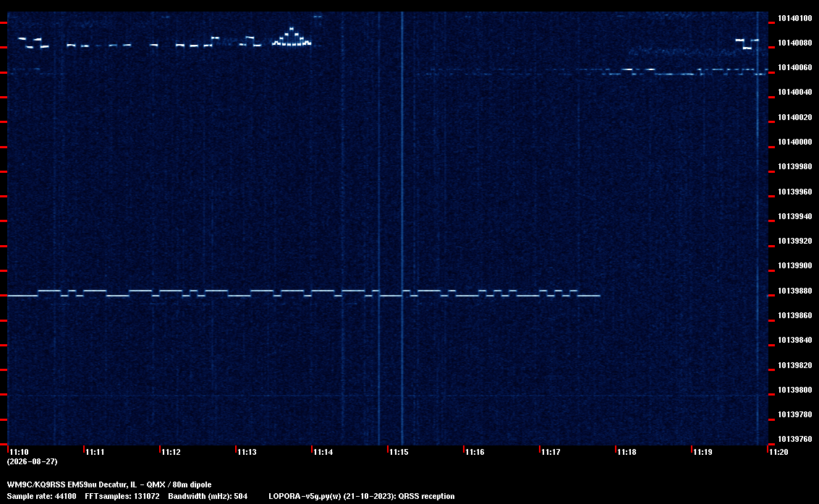Click the 10140000 frequency label
Viewport: 819px width, 504px height.
pyautogui.click(x=795, y=142)
